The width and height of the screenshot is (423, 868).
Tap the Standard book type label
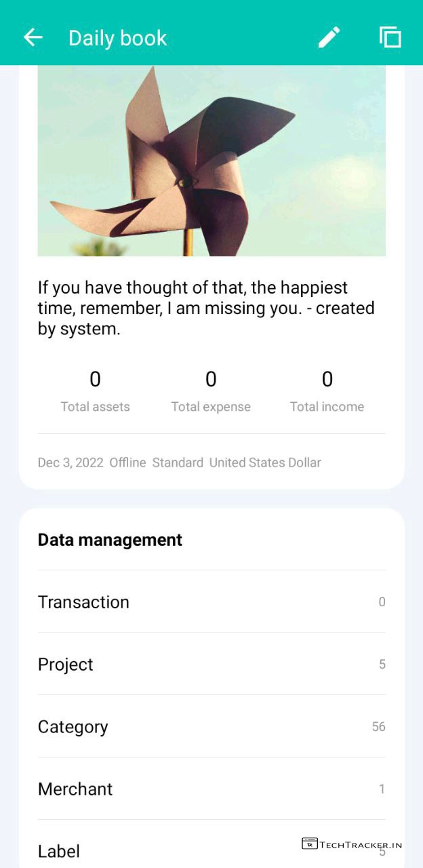[178, 462]
